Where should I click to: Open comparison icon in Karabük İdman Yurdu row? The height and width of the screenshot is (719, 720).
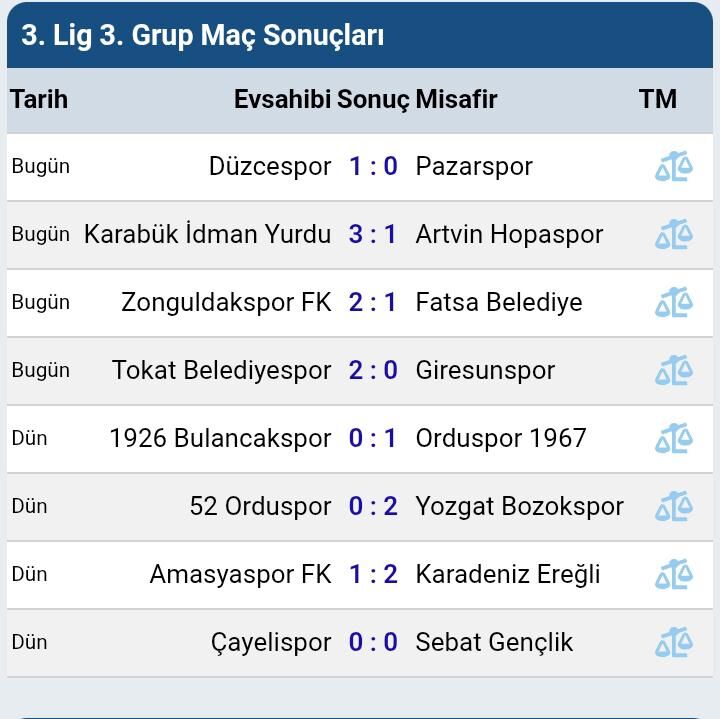click(x=673, y=235)
